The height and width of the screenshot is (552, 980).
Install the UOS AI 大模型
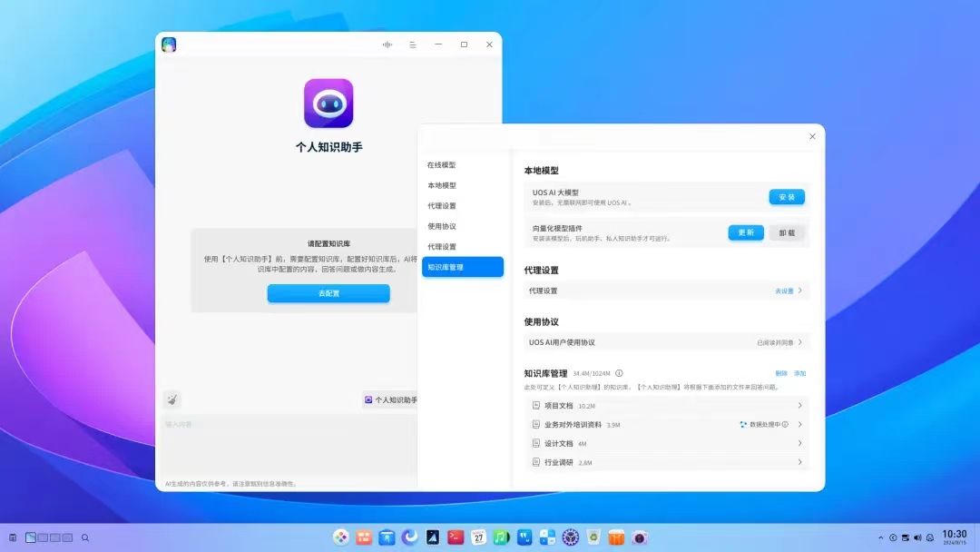[787, 197]
